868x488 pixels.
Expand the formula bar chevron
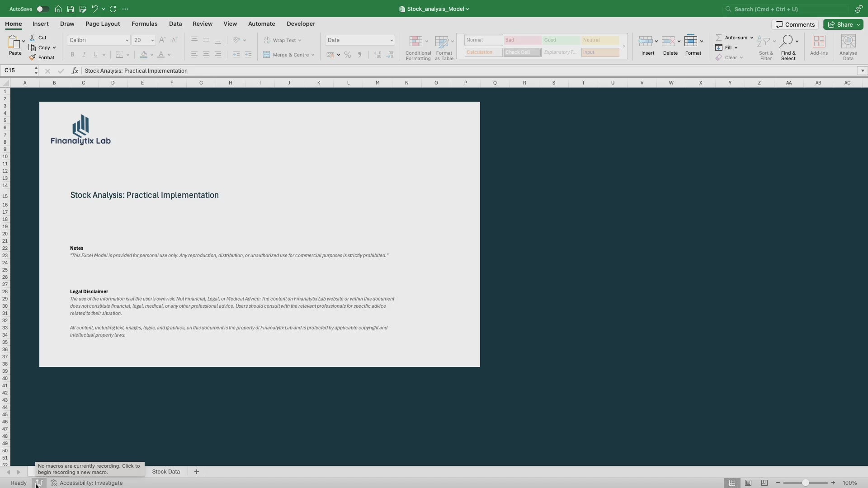pos(863,70)
